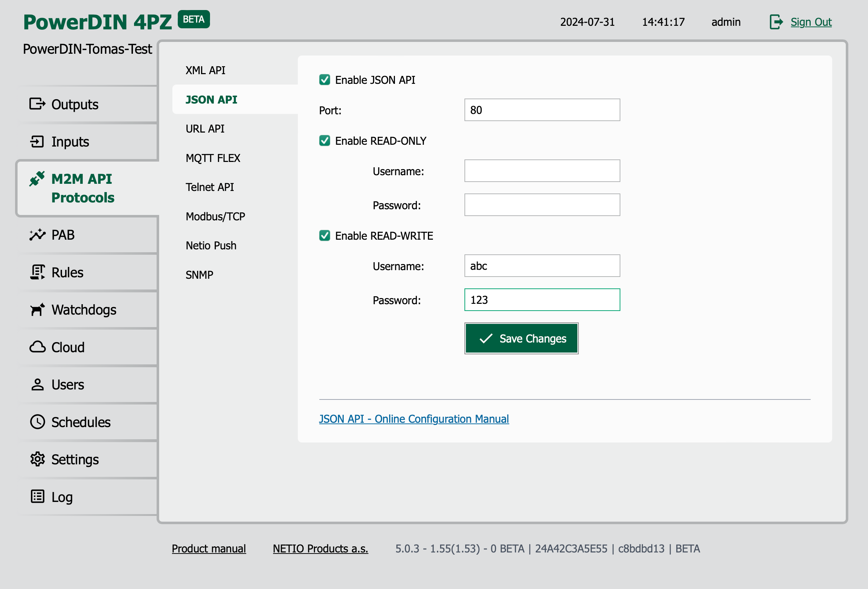Disable the Enable READ-WRITE checkbox
Image resolution: width=868 pixels, height=589 pixels.
[x=325, y=235]
